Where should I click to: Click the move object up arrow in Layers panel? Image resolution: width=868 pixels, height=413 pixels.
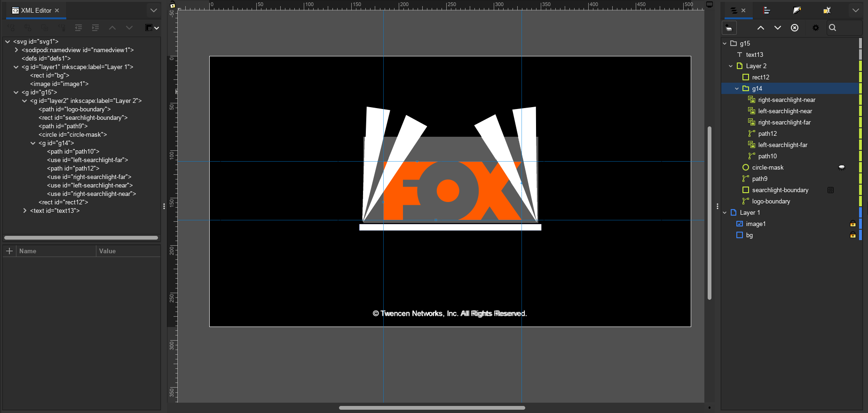[x=761, y=28]
